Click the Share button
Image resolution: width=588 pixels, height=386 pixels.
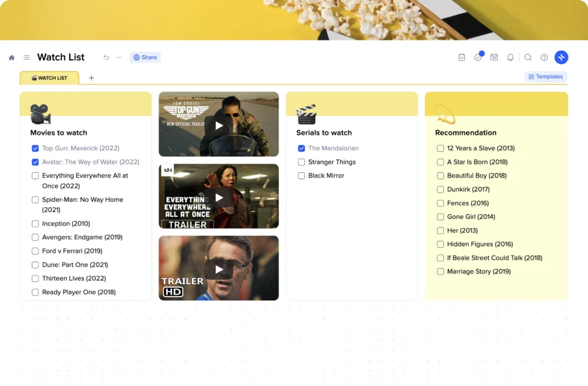[x=145, y=57]
